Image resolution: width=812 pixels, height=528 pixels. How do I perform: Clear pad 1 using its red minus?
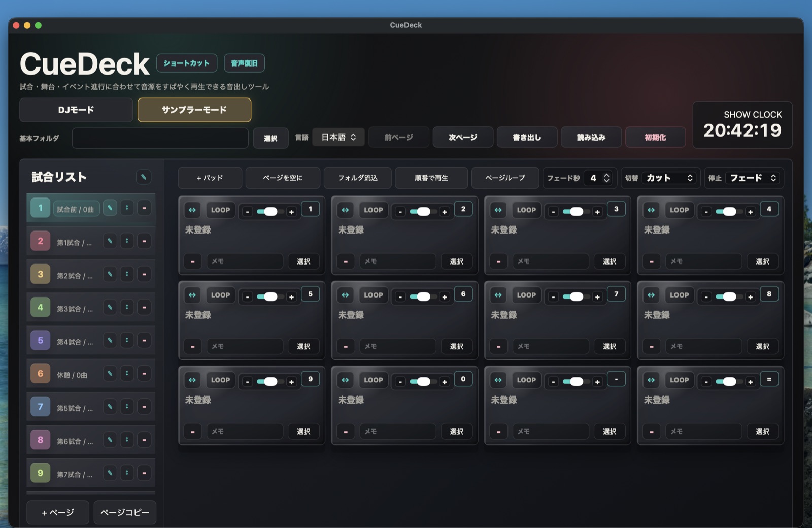click(193, 261)
